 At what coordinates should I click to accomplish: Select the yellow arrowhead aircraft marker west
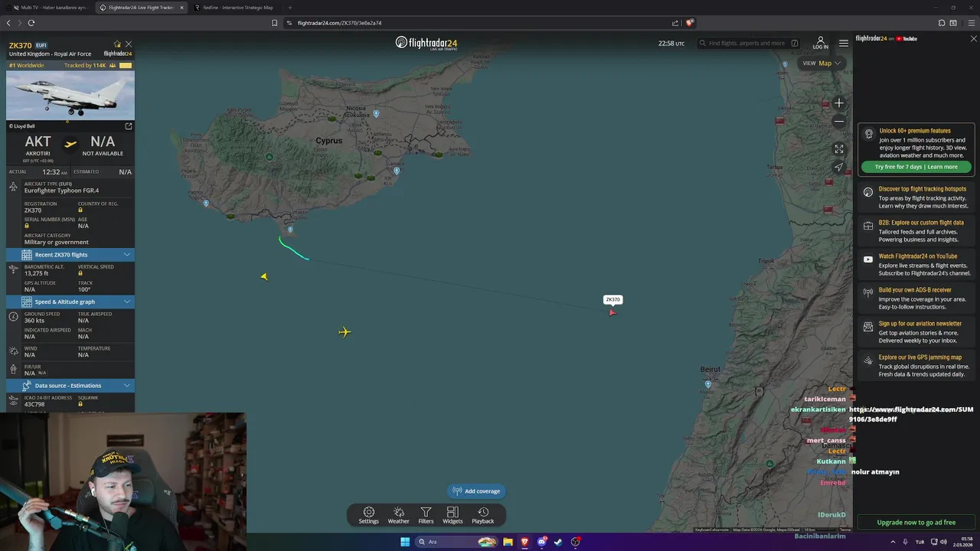pyautogui.click(x=264, y=277)
